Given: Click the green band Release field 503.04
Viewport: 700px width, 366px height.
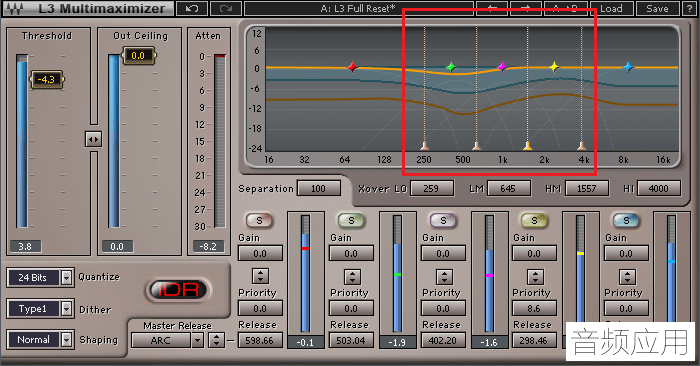Looking at the screenshot, I should (x=352, y=341).
